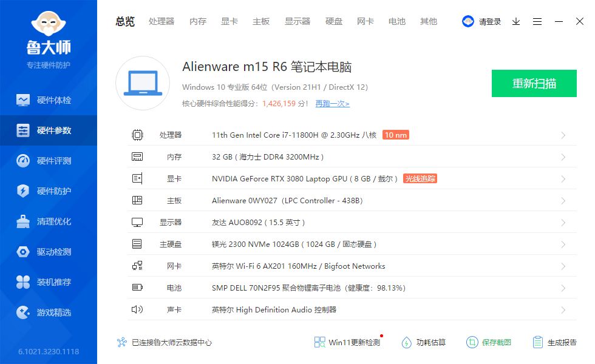This screenshot has width=595, height=364.
Task: Open the 硬盘 tab
Action: coord(333,21)
